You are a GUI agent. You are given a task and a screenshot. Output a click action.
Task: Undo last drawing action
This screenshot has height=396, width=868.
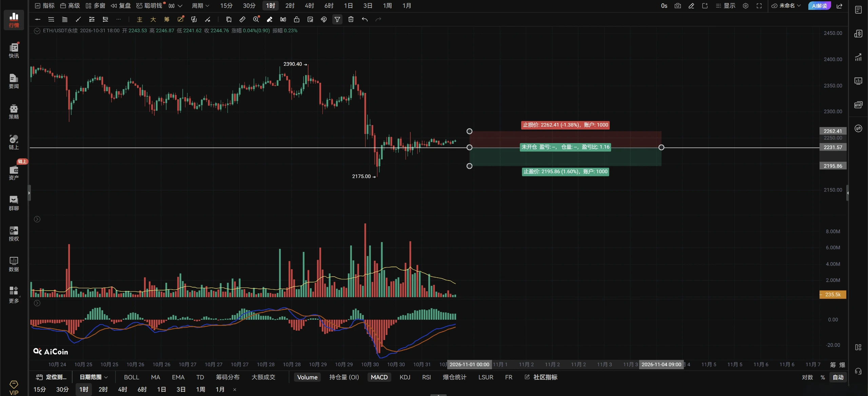[x=364, y=19]
